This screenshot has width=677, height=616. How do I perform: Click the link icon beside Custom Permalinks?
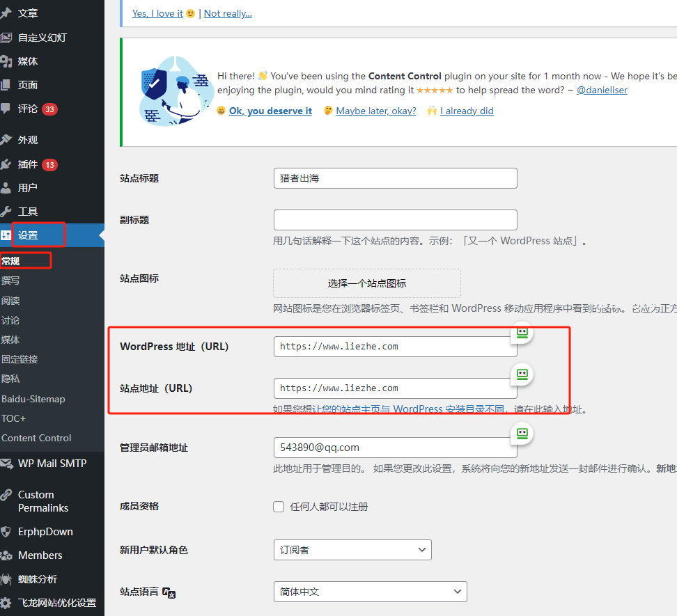(6, 495)
